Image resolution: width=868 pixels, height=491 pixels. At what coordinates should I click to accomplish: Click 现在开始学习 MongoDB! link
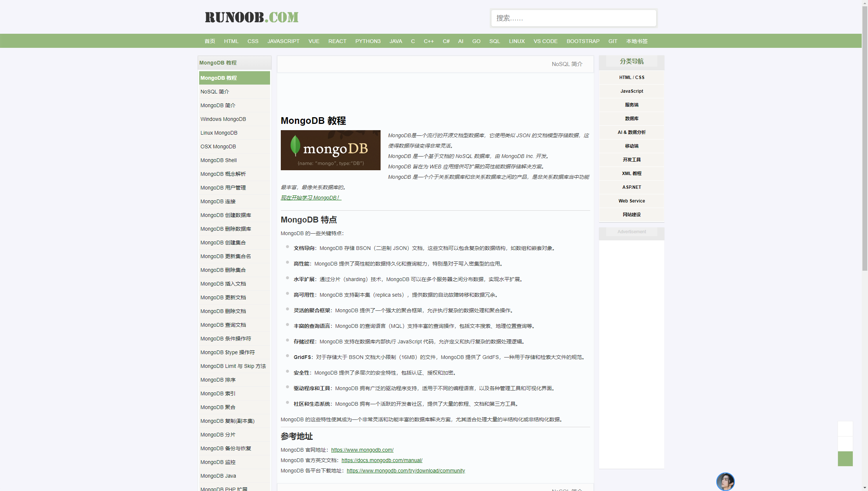[x=311, y=198]
